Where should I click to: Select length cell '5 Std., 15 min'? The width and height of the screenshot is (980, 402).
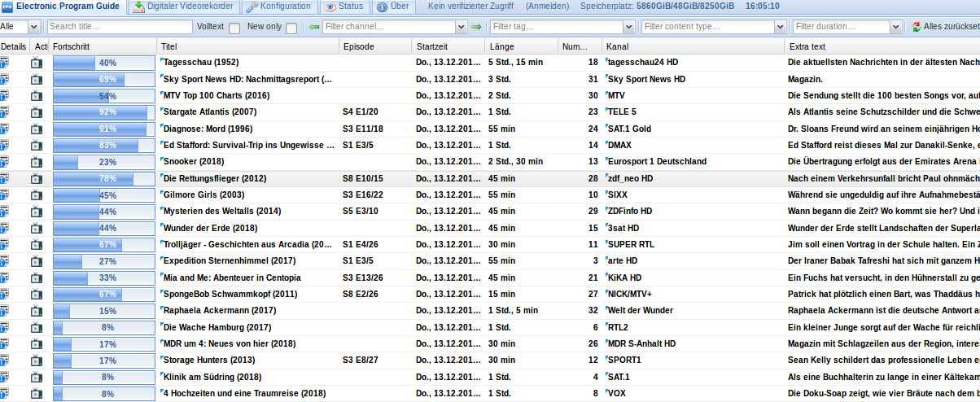click(x=516, y=63)
